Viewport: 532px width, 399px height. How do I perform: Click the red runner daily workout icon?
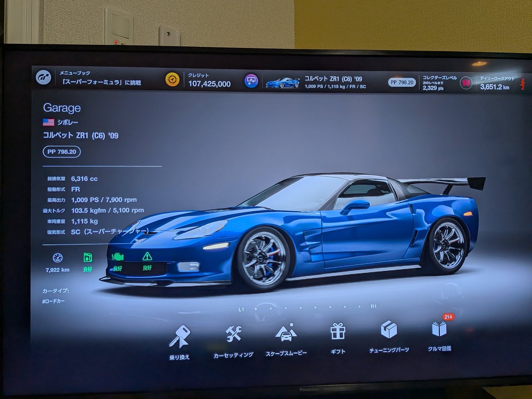click(x=522, y=83)
